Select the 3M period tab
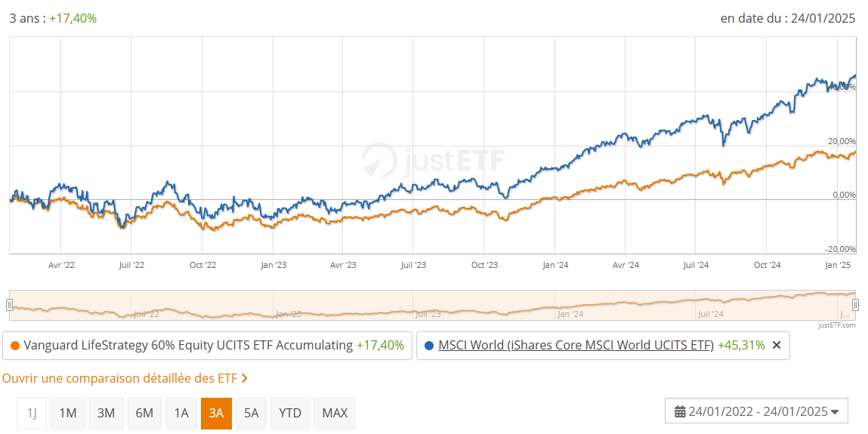 [x=106, y=413]
